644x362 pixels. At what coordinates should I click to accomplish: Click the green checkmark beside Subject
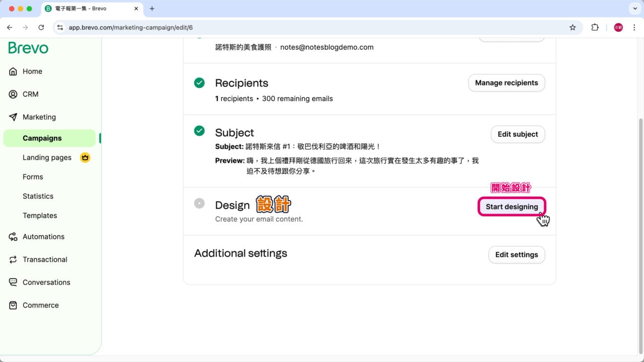click(x=199, y=131)
